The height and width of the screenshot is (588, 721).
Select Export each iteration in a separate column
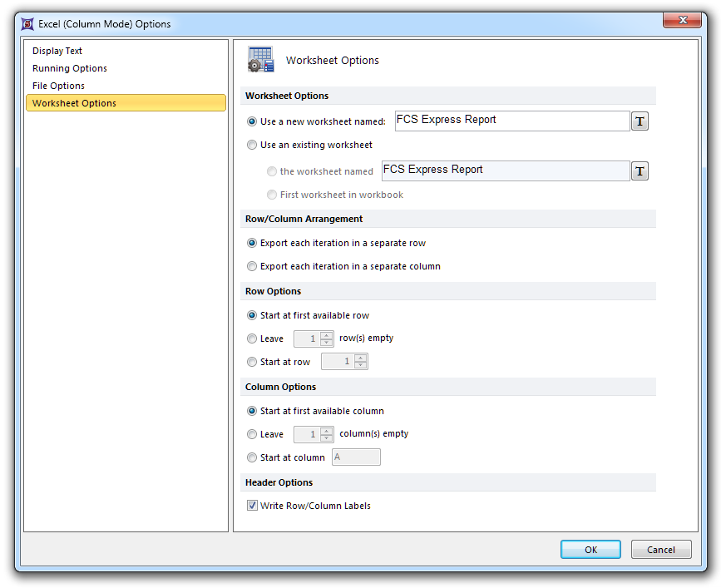pos(252,266)
